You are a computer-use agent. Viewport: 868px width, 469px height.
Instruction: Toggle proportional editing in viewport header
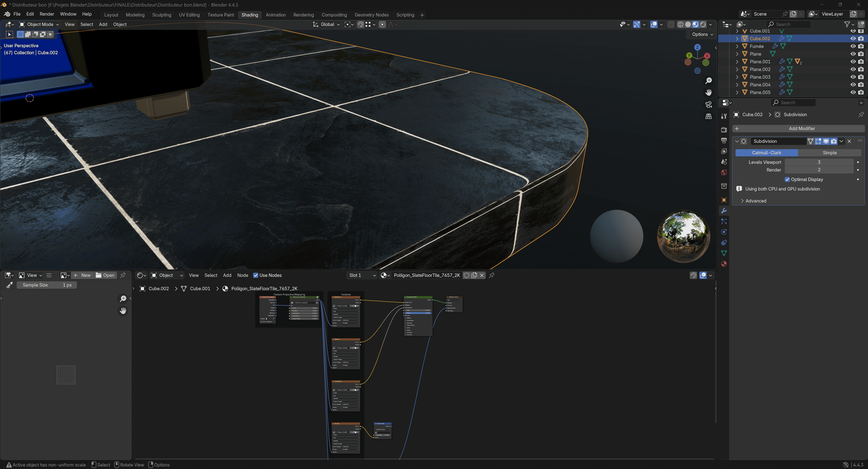coord(382,24)
